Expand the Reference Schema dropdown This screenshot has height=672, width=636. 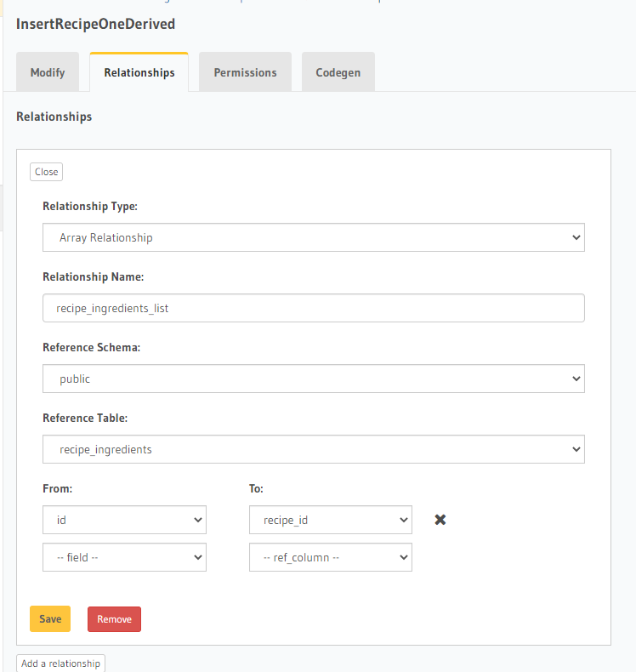click(x=314, y=379)
